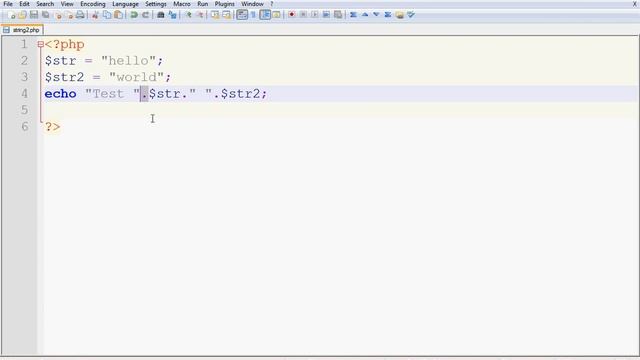Click the ?> closing tag on line 6
The height and width of the screenshot is (360, 640).
coord(53,126)
